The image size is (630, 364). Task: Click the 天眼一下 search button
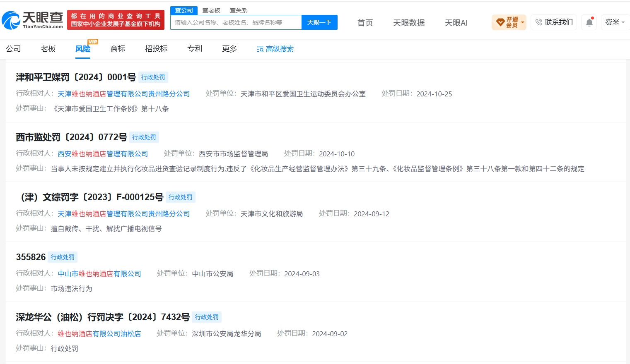[x=319, y=22]
